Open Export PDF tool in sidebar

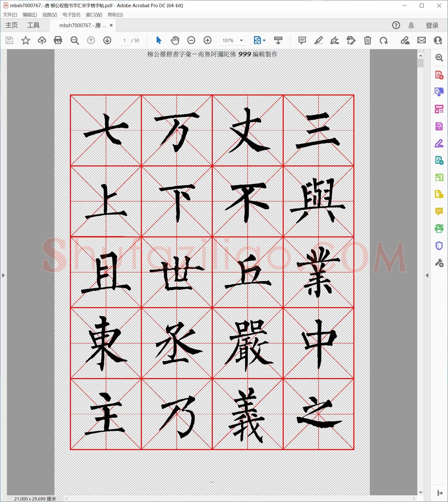tap(439, 92)
